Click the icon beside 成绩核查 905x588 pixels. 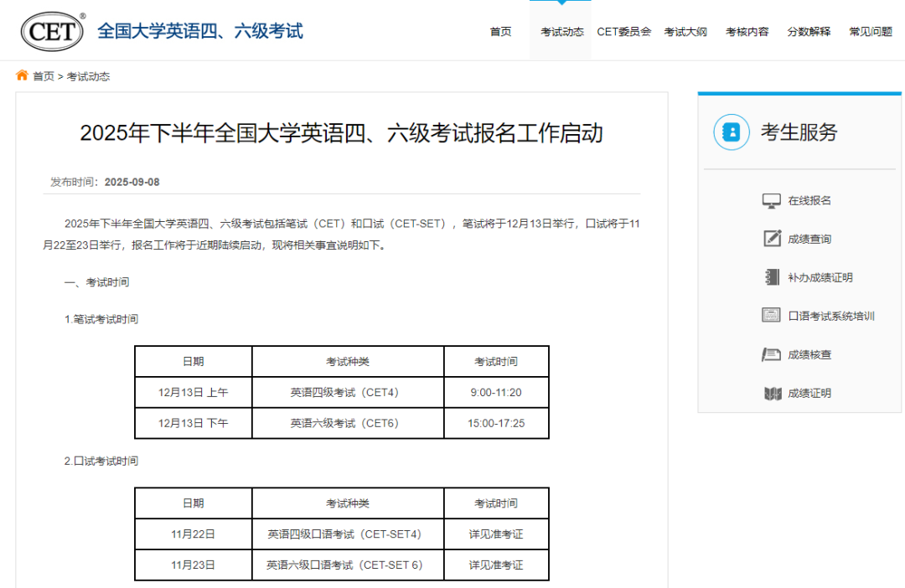771,354
